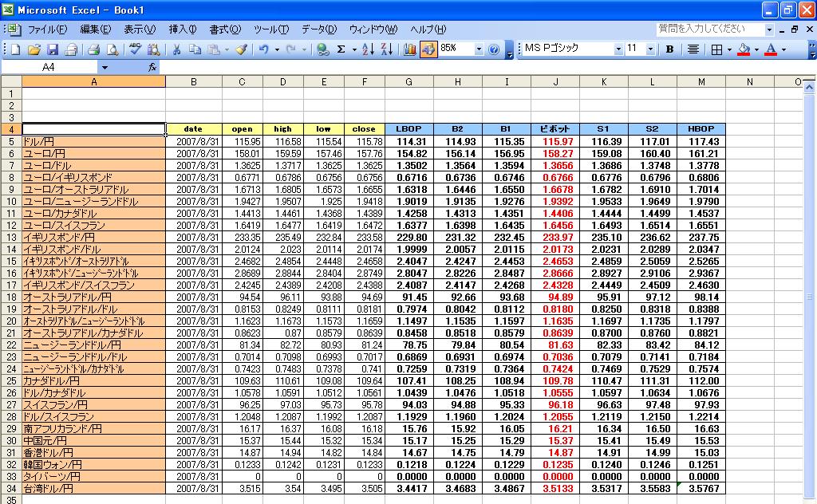The height and width of the screenshot is (504, 817).
Task: Expand the help question box dropdown
Action: click(769, 30)
